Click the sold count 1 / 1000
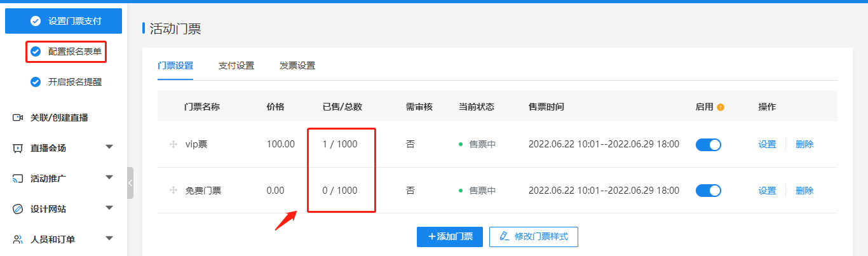Image resolution: width=868 pixels, height=256 pixels. click(340, 144)
